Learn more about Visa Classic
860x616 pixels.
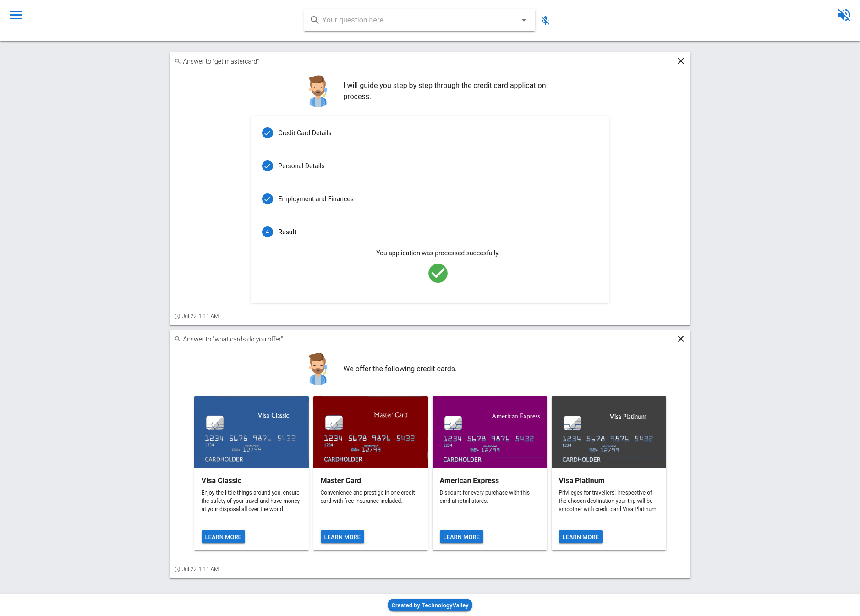[223, 537]
